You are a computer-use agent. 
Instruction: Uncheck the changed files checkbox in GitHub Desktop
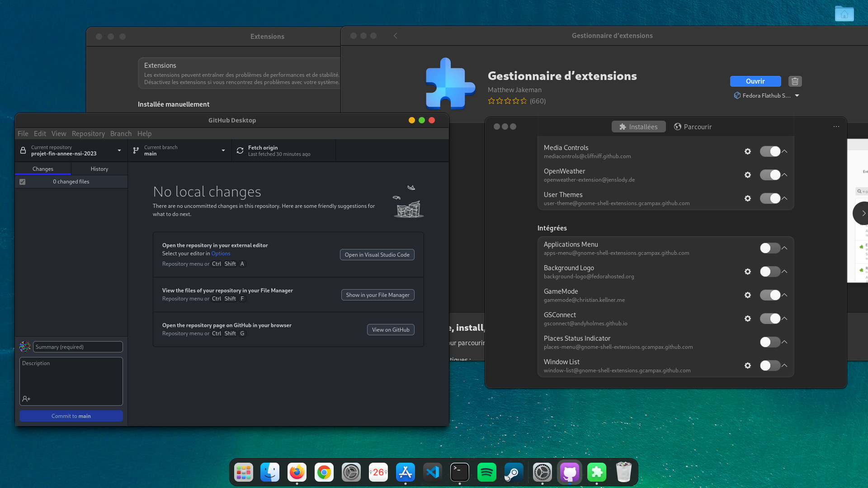(x=23, y=181)
